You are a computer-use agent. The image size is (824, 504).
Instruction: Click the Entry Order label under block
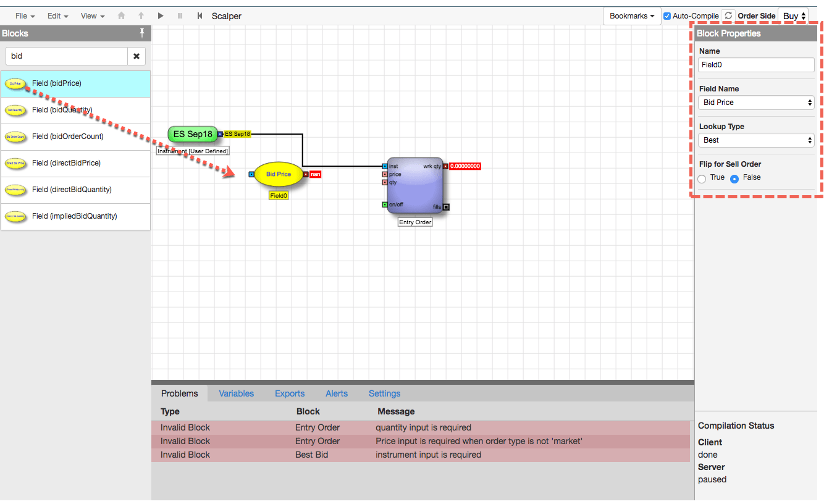click(x=415, y=222)
